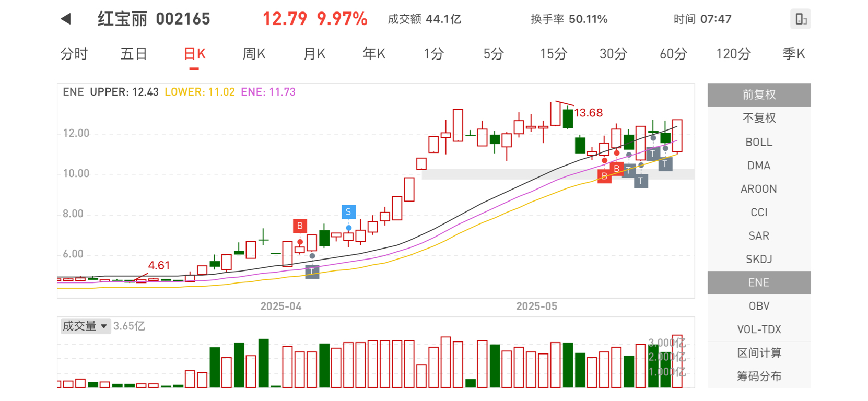
Task: Select the 日K tab
Action: pyautogui.click(x=194, y=54)
